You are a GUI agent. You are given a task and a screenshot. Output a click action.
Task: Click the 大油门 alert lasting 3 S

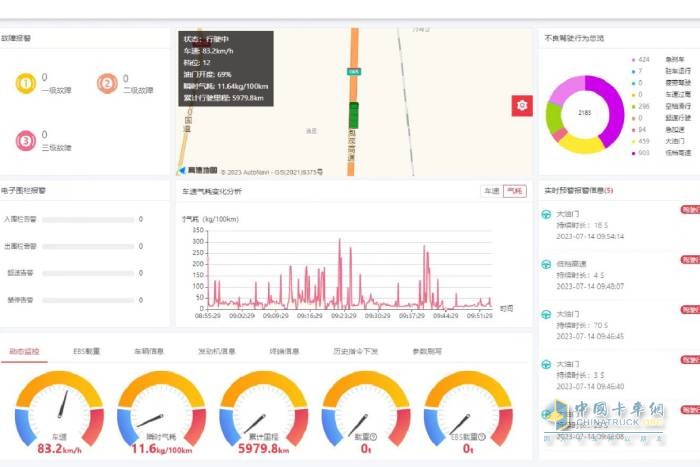click(x=619, y=375)
